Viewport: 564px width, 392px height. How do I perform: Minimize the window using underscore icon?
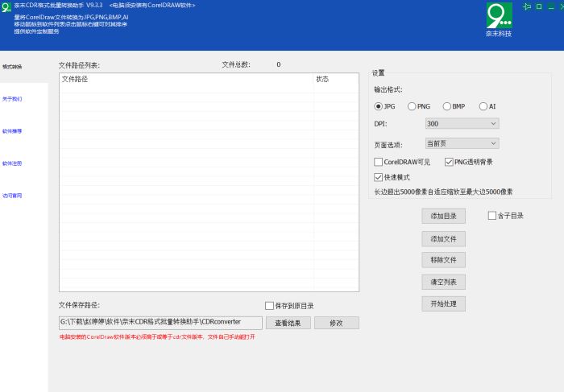coord(551,6)
